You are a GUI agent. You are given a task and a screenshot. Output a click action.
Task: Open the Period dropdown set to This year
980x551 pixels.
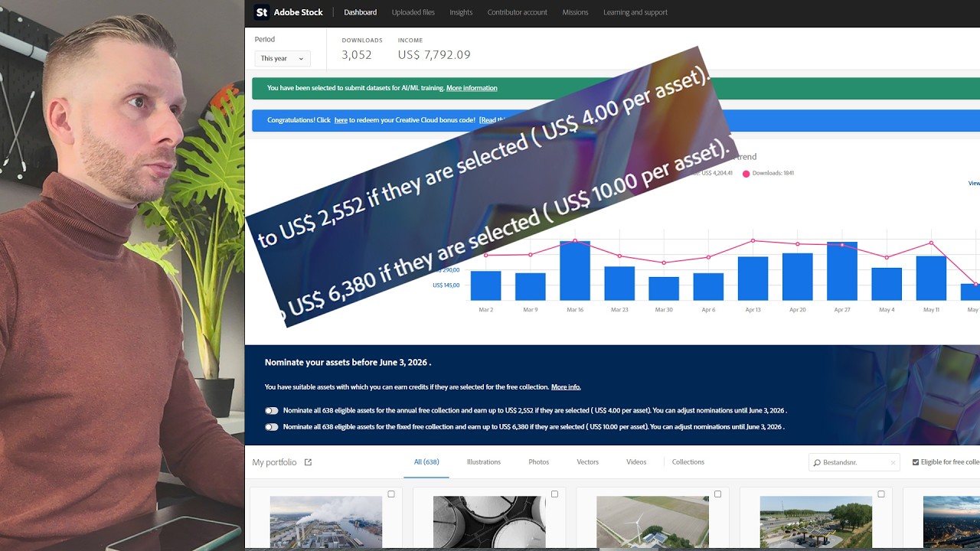283,58
